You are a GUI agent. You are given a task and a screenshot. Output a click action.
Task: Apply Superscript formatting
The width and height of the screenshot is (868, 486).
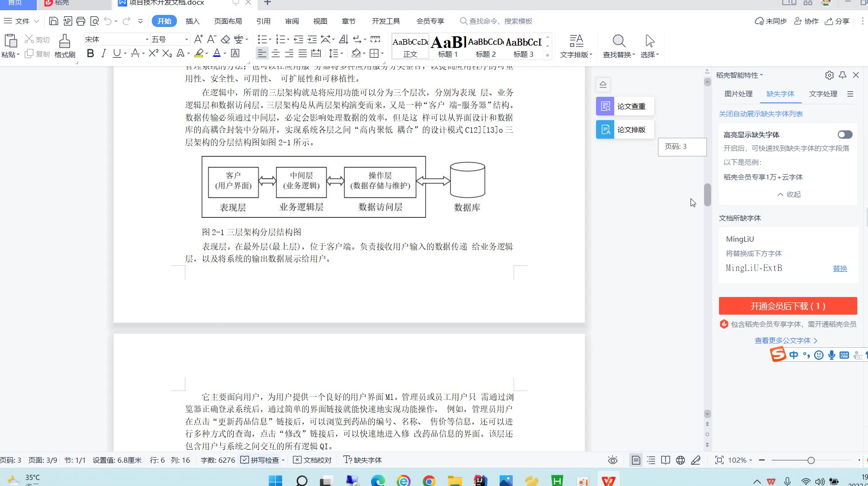tap(154, 54)
